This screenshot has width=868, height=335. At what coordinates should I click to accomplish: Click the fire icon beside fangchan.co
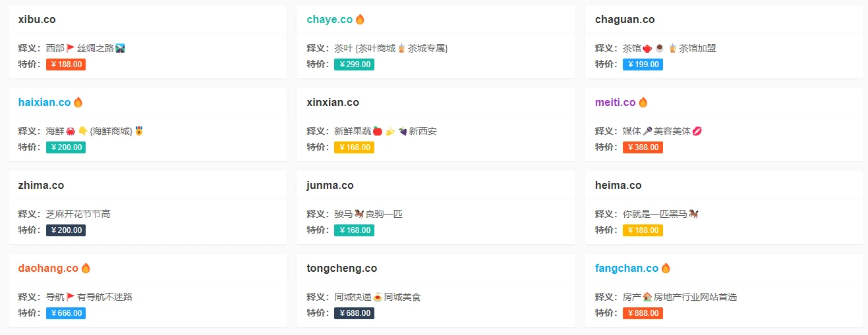click(666, 269)
